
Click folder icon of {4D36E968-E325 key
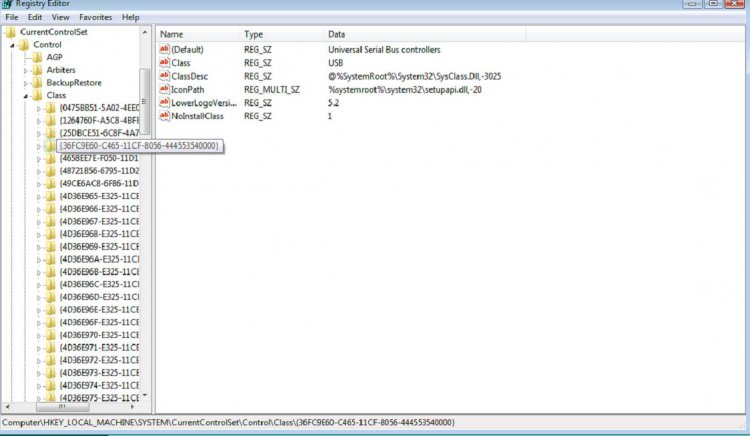[x=51, y=234]
